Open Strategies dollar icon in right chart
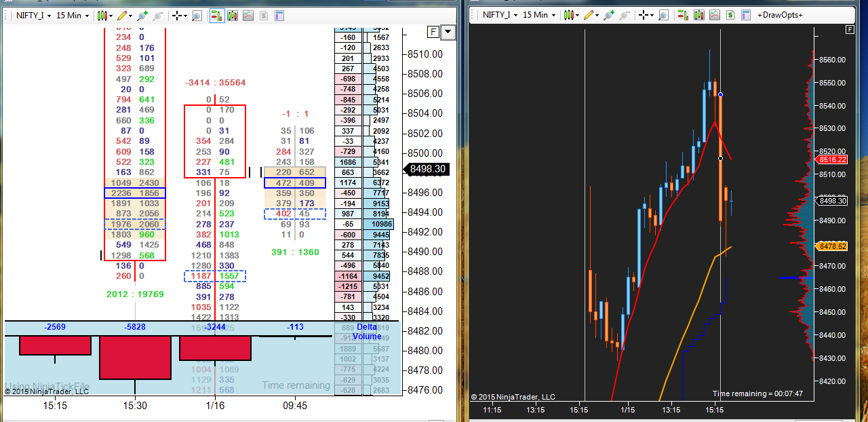868x422 pixels. pos(730,15)
